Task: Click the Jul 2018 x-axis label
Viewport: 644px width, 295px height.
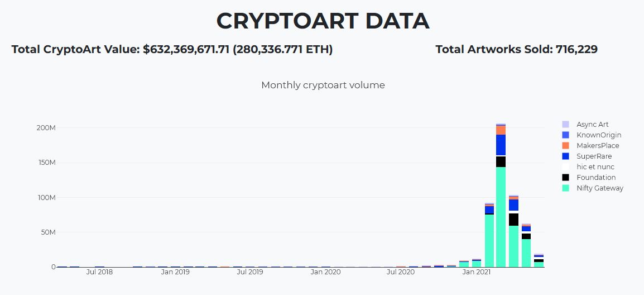Action: point(99,272)
